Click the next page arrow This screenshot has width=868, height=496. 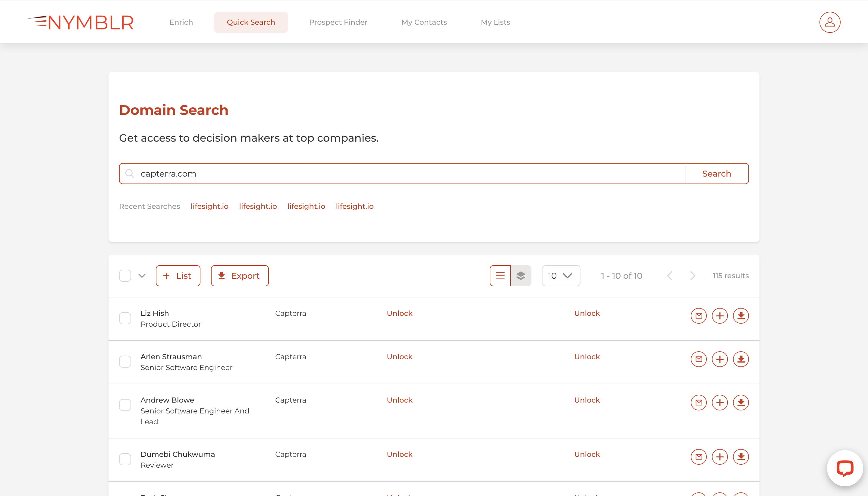(692, 276)
